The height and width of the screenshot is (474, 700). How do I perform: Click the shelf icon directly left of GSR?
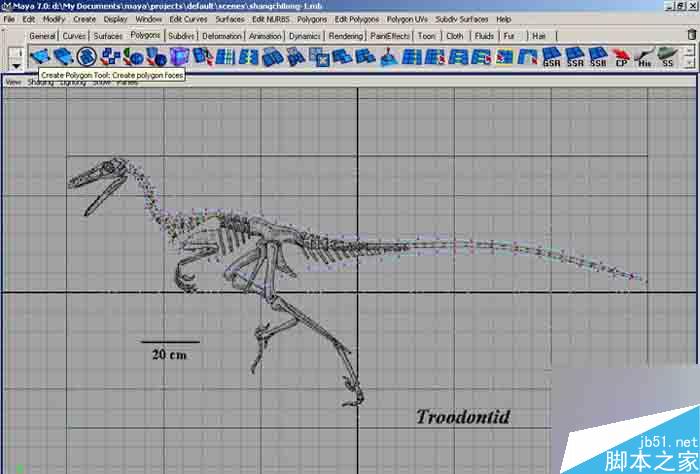[x=528, y=57]
